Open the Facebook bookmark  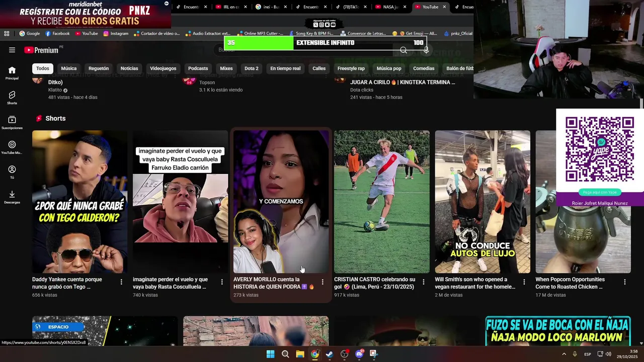click(57, 34)
